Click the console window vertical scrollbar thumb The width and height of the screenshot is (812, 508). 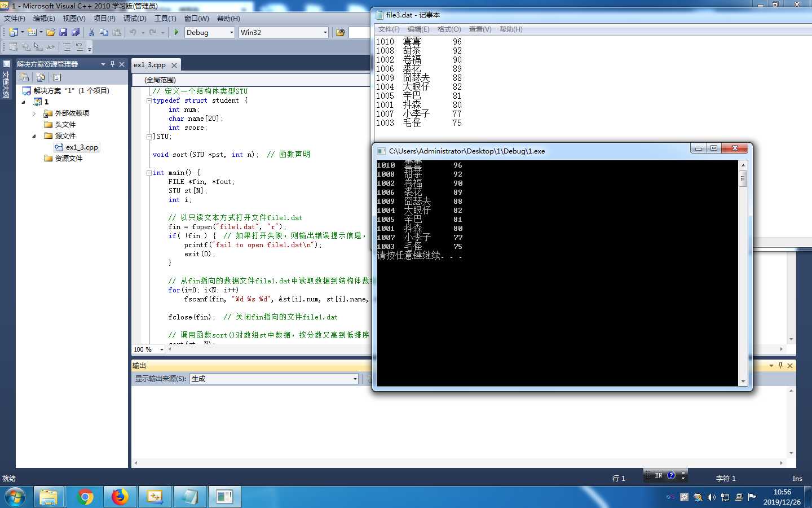743,178
